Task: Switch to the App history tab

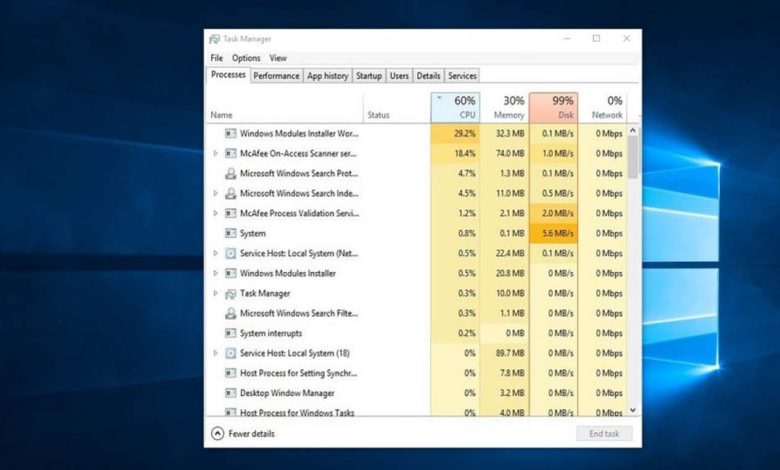Action: [327, 76]
